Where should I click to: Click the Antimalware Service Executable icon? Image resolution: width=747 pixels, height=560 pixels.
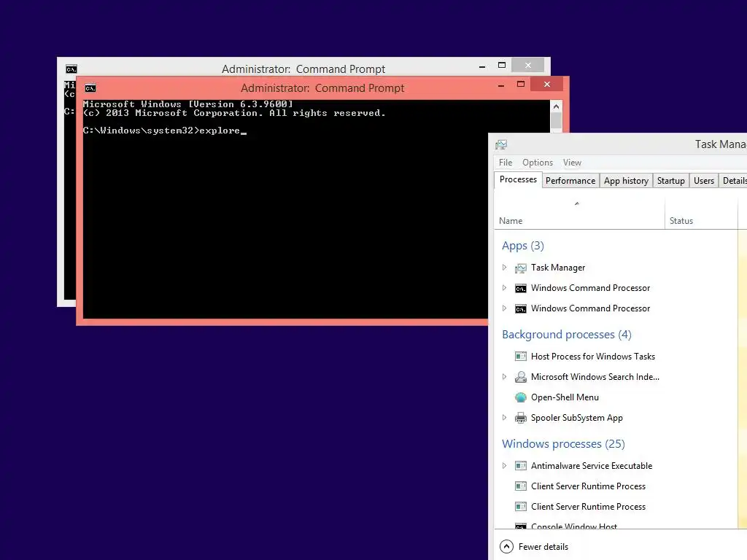coord(521,466)
